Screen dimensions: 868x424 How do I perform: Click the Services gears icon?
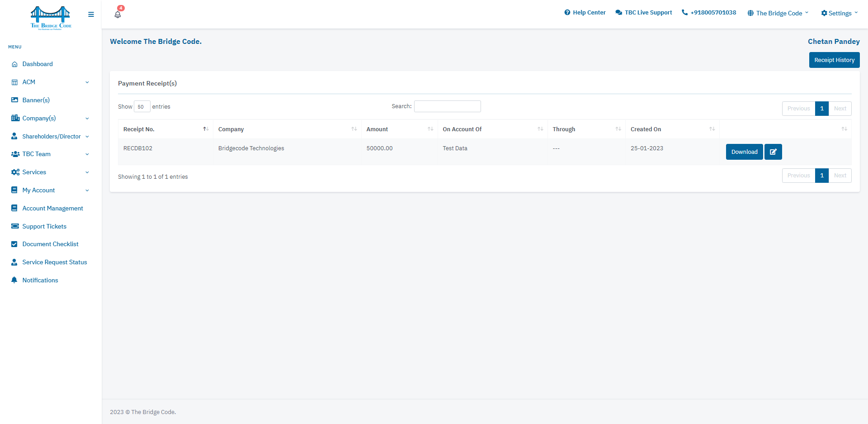point(15,172)
